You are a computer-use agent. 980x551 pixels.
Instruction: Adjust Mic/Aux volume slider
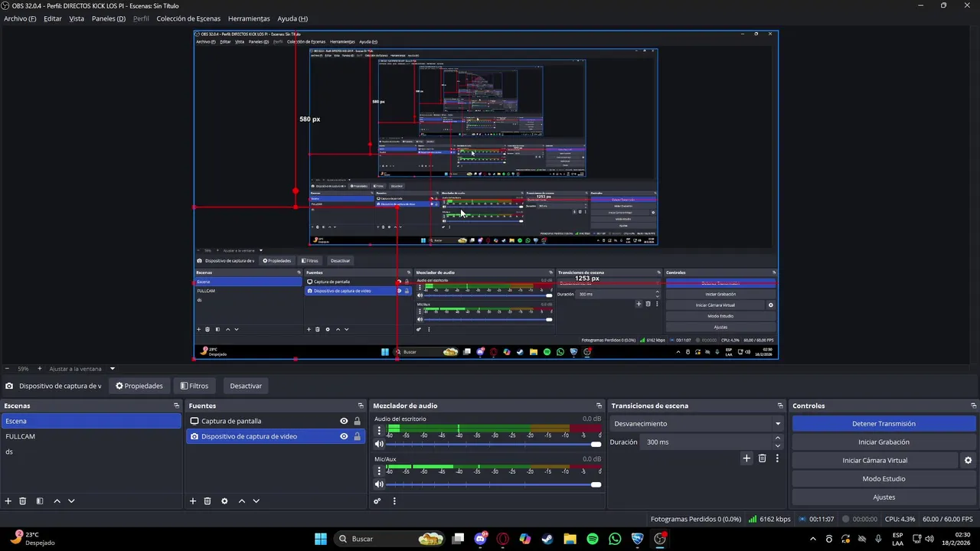tap(495, 484)
